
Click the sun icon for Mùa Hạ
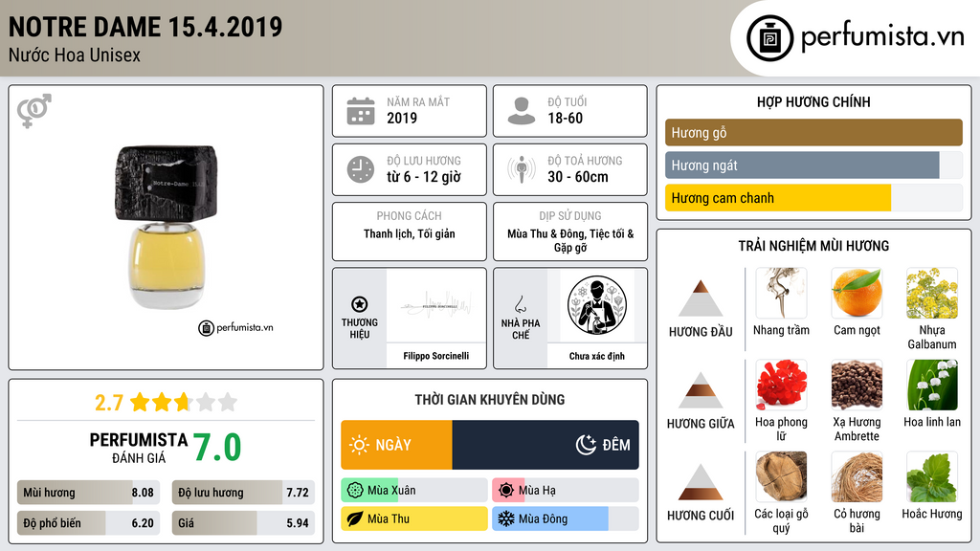[506, 491]
